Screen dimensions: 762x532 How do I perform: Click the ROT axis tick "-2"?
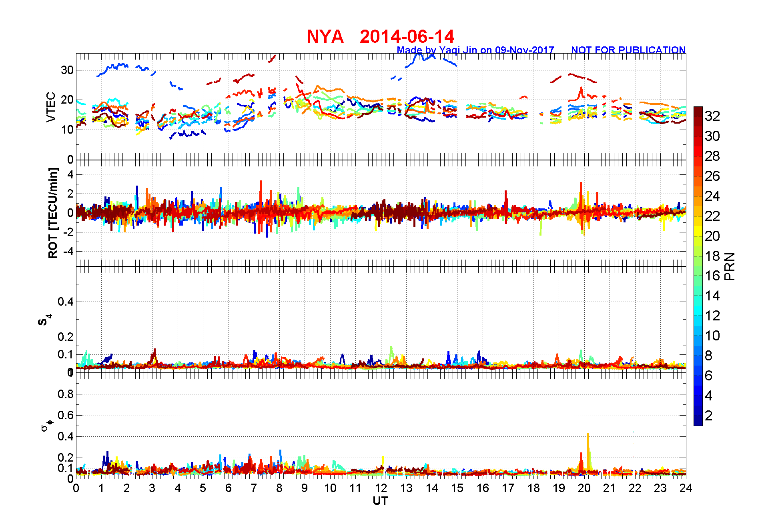point(69,232)
